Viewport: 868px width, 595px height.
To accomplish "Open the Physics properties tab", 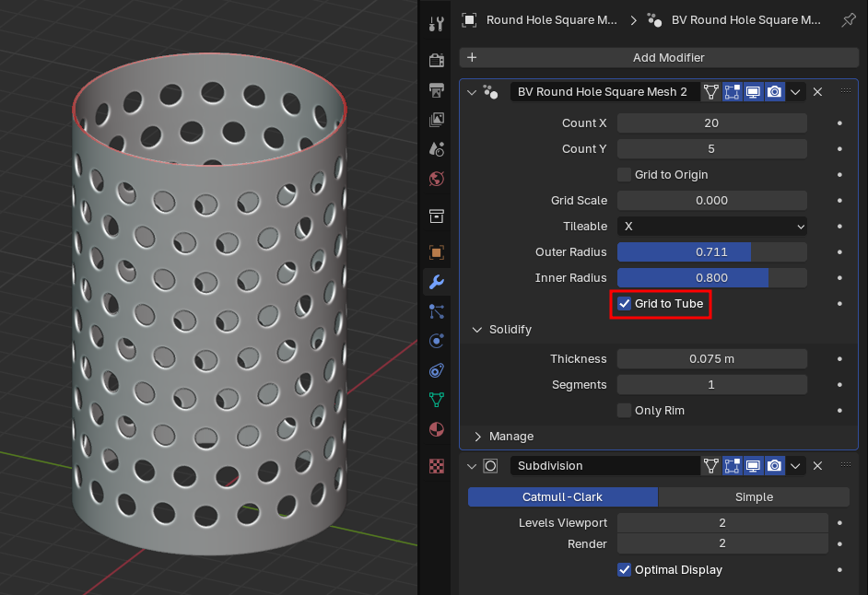I will click(437, 341).
